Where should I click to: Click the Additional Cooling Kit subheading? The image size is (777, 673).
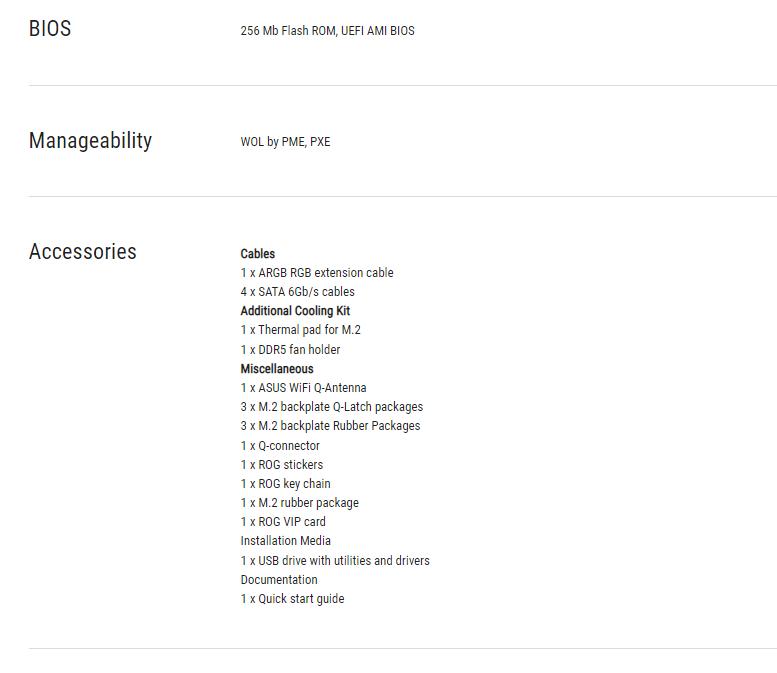(295, 311)
